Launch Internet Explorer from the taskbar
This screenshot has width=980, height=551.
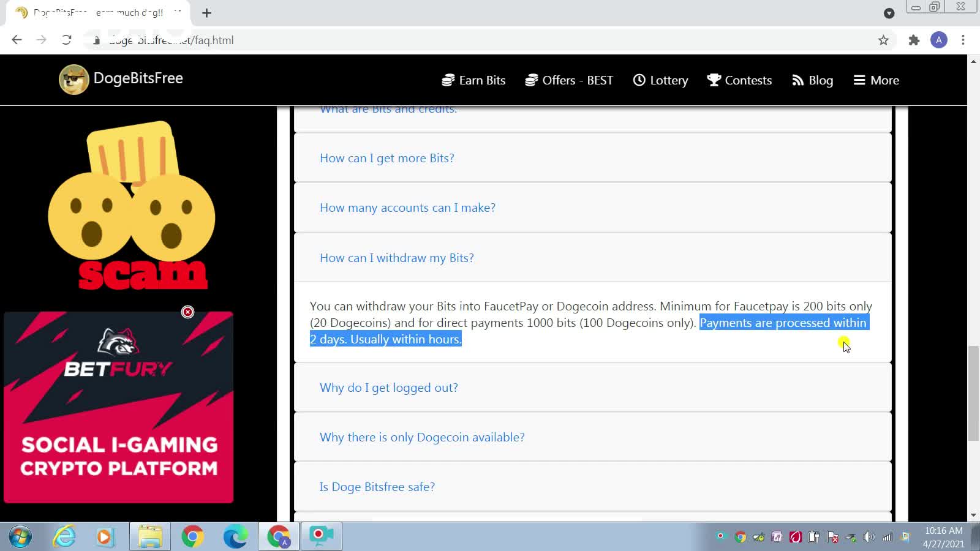click(x=64, y=537)
